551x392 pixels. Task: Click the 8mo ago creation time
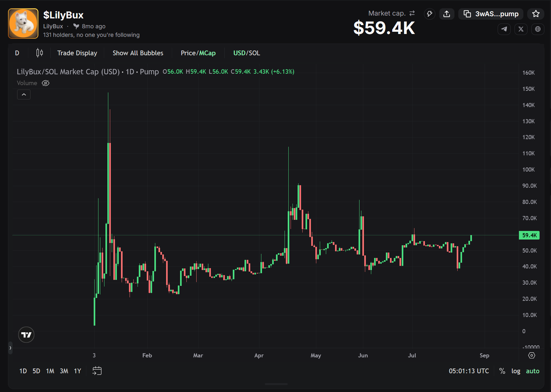coord(94,26)
